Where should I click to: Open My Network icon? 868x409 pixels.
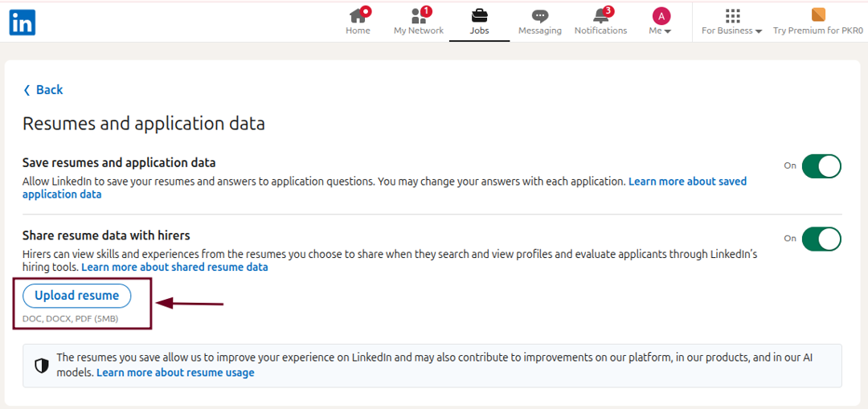[419, 15]
